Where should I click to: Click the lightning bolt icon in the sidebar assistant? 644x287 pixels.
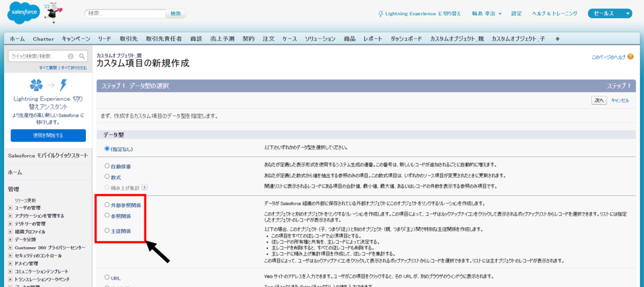63,85
